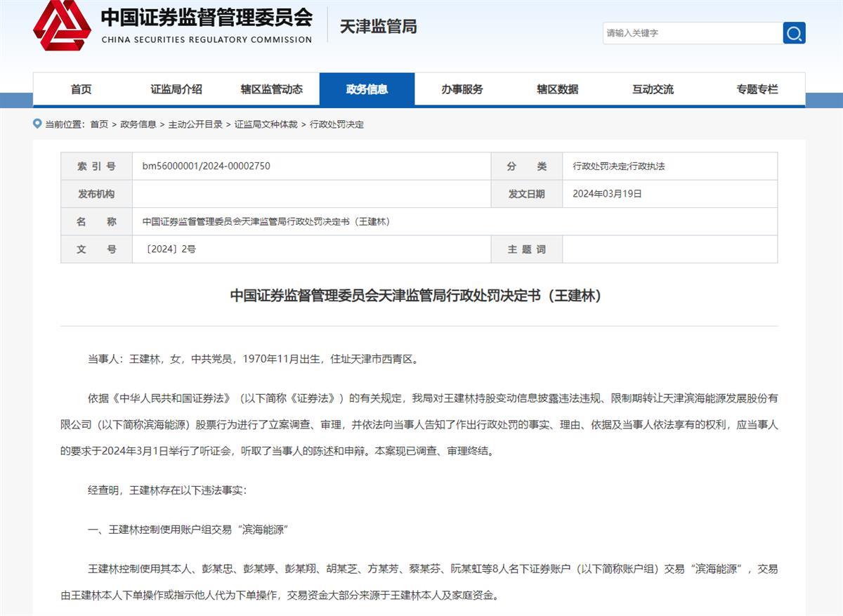The image size is (843, 616).
Task: Click the date value 2024年03月19日
Action: (607, 194)
